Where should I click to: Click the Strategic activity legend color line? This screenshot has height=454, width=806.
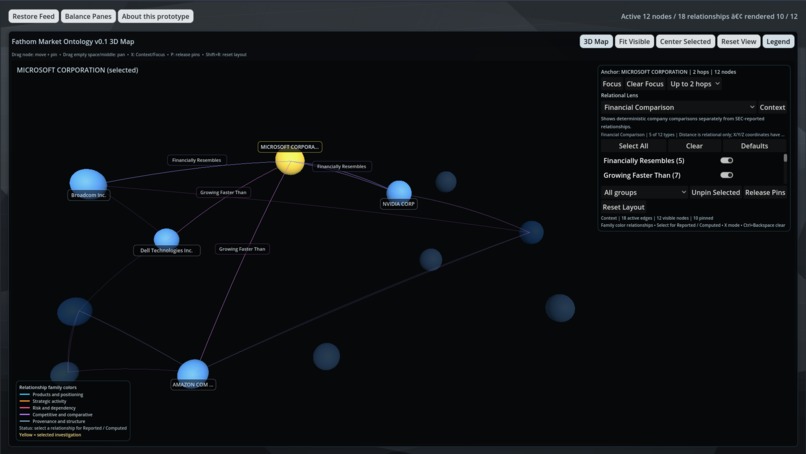click(24, 402)
